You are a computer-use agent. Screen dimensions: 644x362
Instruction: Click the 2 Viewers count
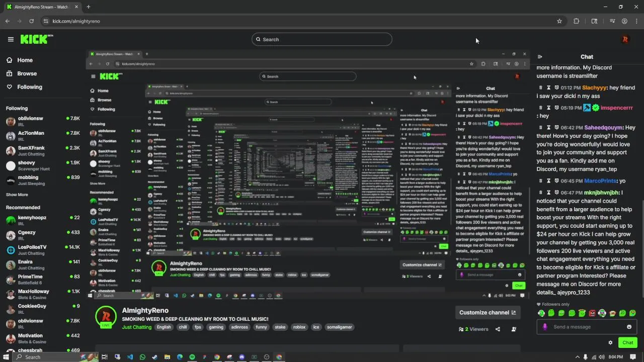point(473,329)
